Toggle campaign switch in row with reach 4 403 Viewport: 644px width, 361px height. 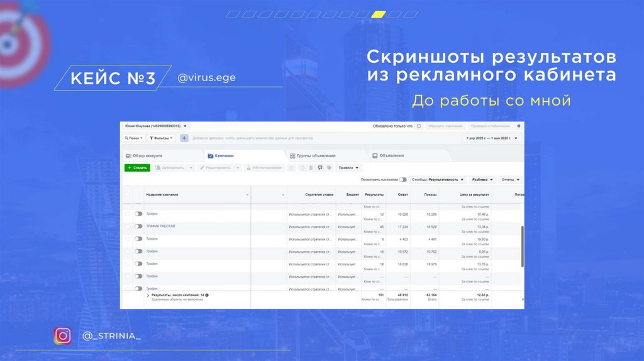[138, 238]
